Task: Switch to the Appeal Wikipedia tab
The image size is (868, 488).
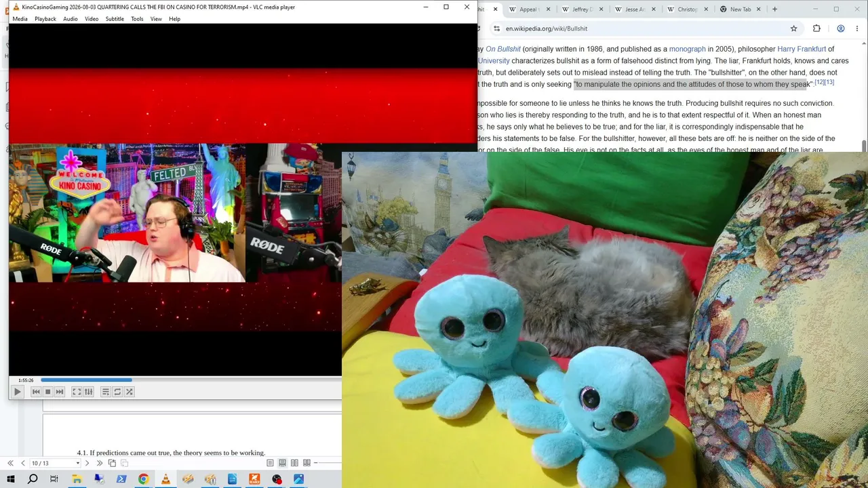Action: [x=529, y=9]
